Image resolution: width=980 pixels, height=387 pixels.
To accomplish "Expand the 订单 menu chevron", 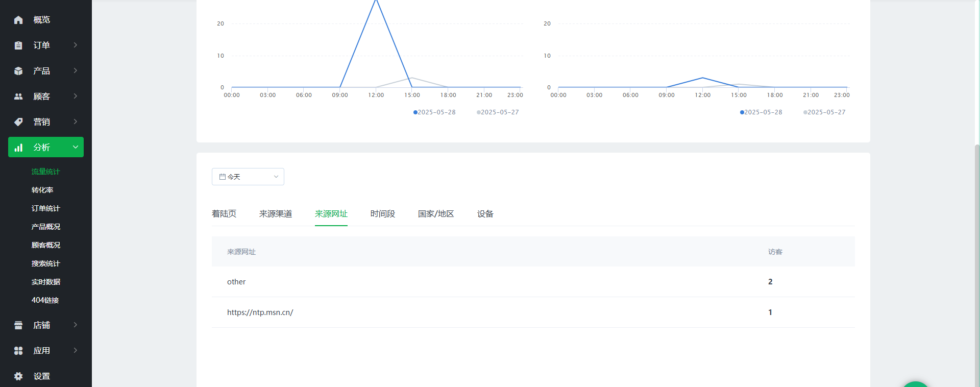I will tap(76, 45).
